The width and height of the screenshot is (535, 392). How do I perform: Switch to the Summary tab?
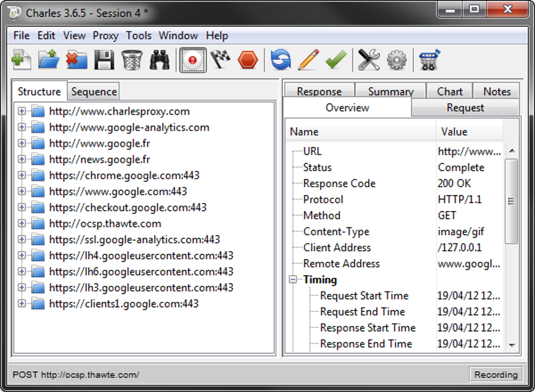coord(391,91)
